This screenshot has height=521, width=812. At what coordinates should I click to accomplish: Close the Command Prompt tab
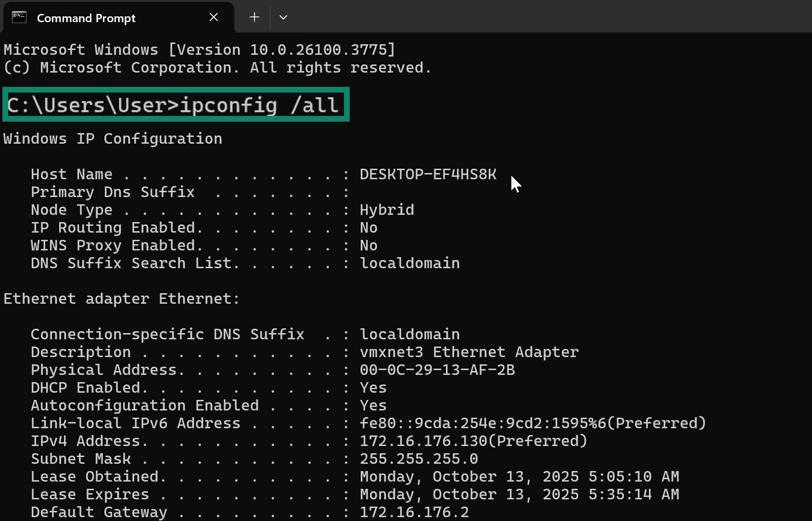pyautogui.click(x=214, y=17)
